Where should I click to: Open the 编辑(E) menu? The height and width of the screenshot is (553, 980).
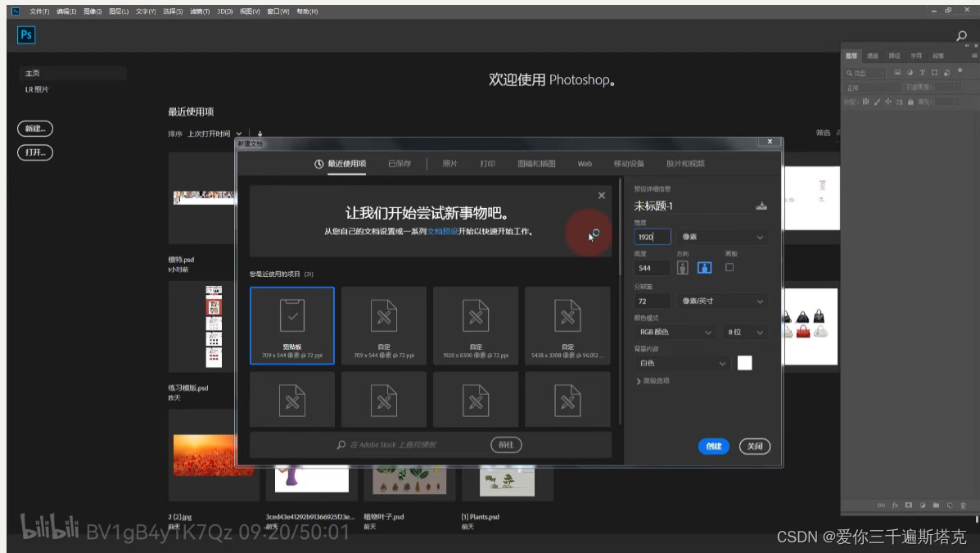66,11
